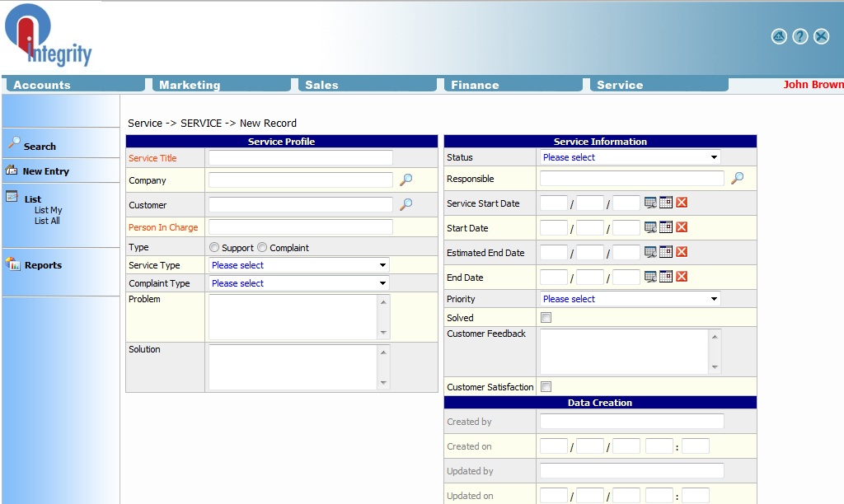Select the Support radio button

(x=214, y=247)
